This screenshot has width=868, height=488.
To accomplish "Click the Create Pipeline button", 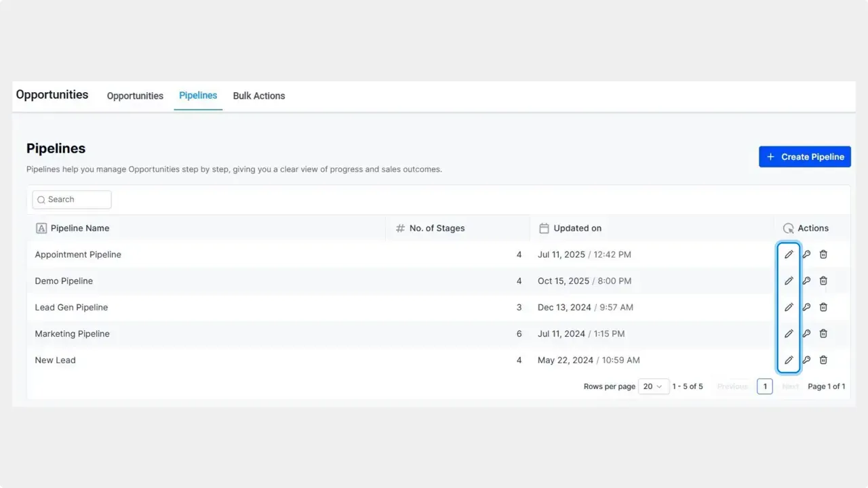I will tap(804, 157).
